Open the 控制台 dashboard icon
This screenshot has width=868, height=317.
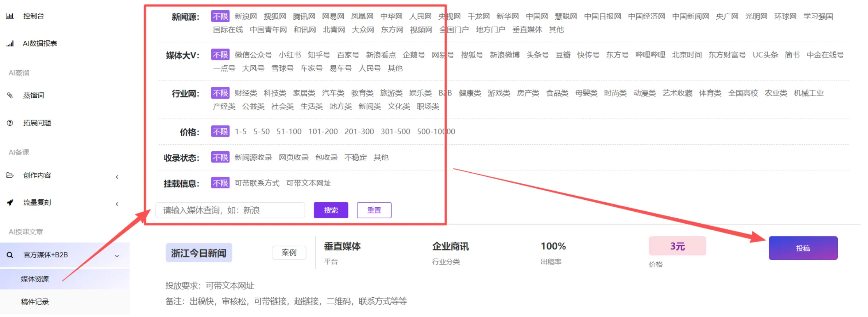point(10,16)
